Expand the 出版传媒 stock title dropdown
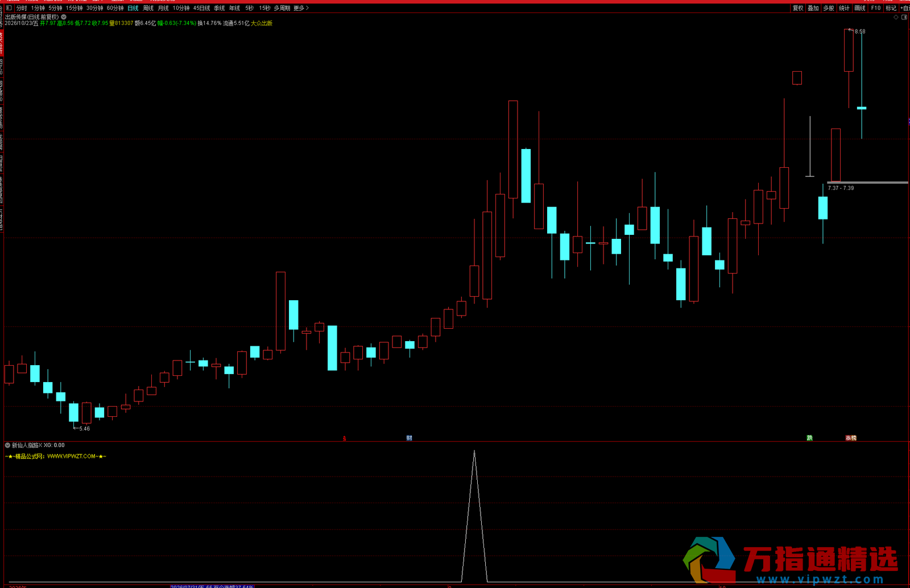Image resolution: width=910 pixels, height=588 pixels. pyautogui.click(x=64, y=17)
